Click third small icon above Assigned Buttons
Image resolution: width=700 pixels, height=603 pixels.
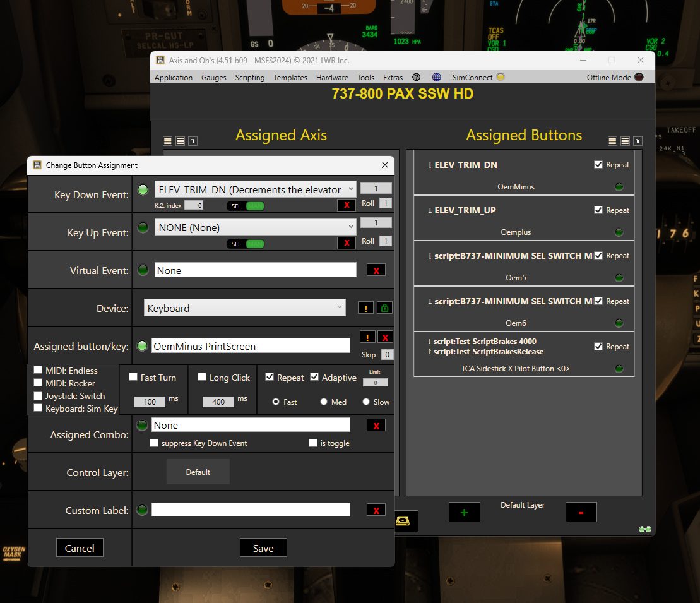tap(638, 141)
